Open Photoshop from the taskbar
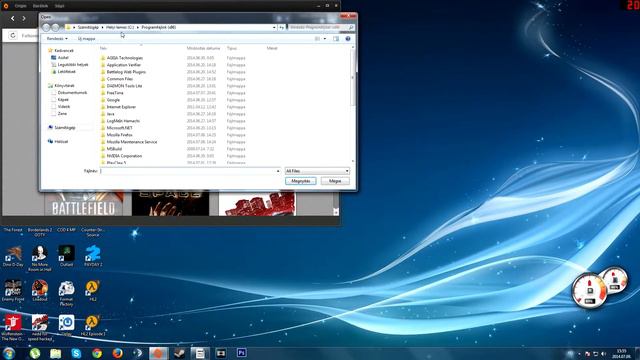640x360 pixels. click(x=242, y=353)
